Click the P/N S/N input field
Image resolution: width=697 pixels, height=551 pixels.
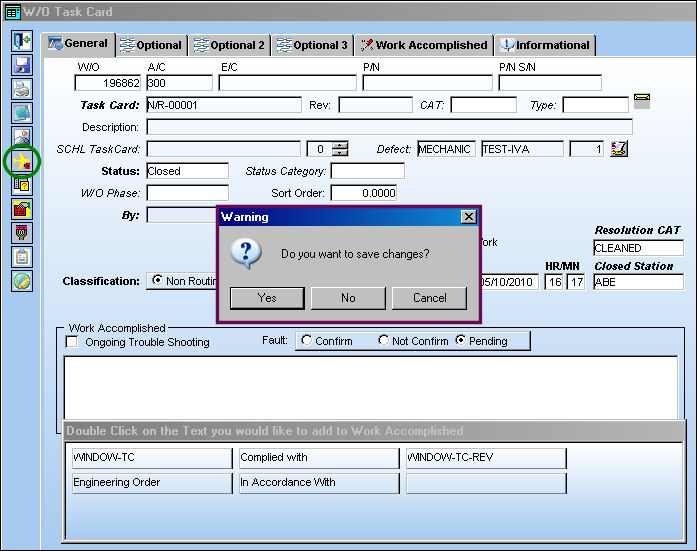[x=550, y=83]
